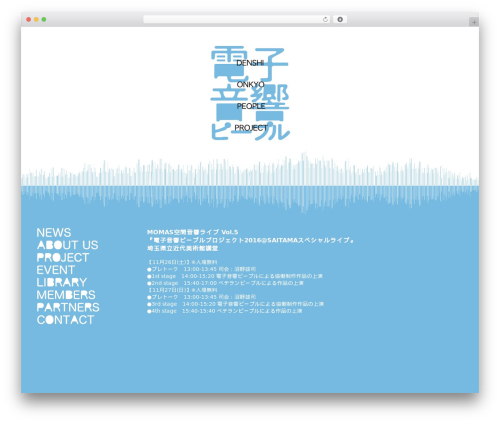
Task: Click the DENSHI text in logo
Action: pyautogui.click(x=250, y=63)
